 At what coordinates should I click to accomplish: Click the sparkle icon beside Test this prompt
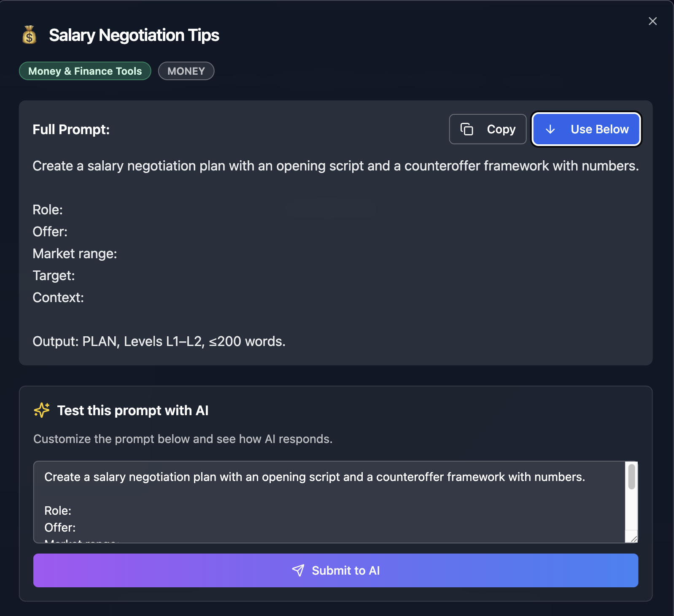click(x=42, y=410)
